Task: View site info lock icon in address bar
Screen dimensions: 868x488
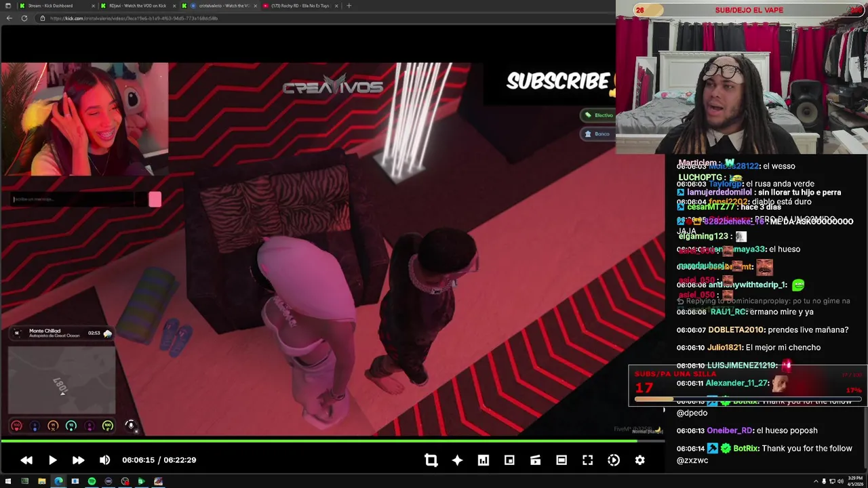Action: click(43, 18)
